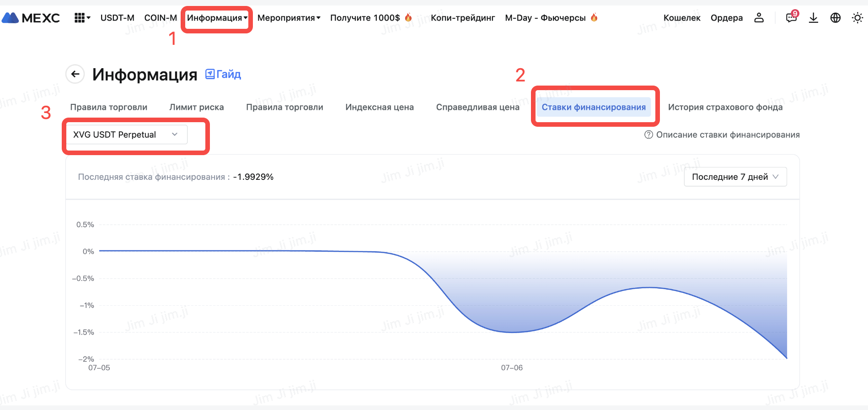868x410 pixels.
Task: Open the user profile icon
Action: click(x=759, y=18)
